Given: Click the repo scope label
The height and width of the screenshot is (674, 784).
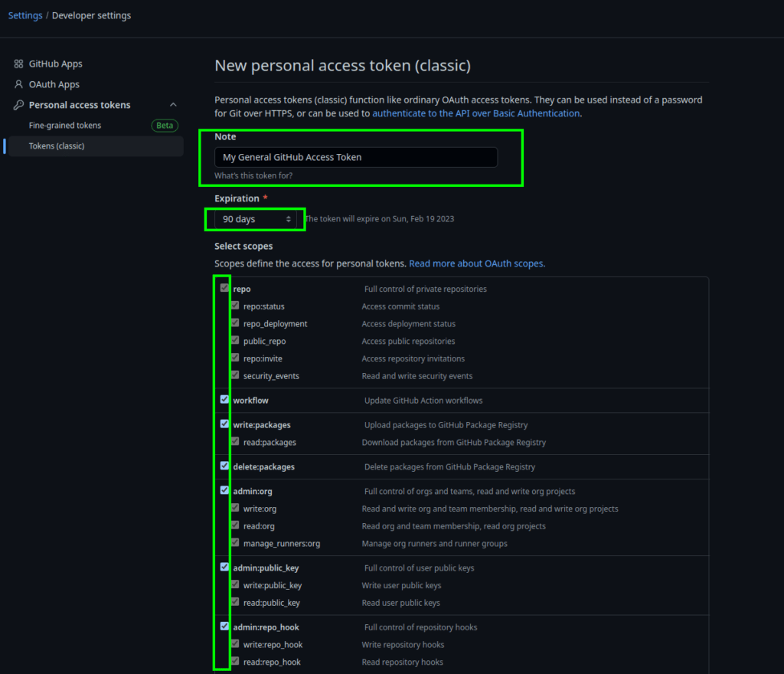Looking at the screenshot, I should point(241,289).
